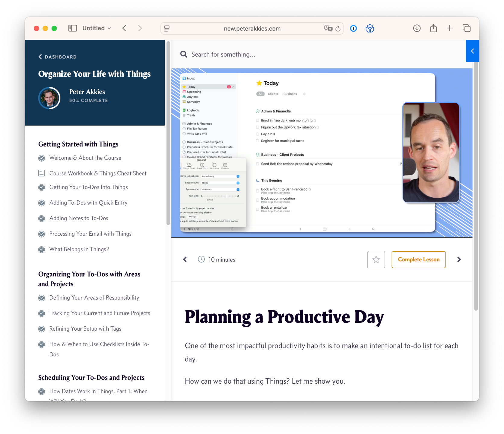Click the sidebar course list scrollbar

point(168,133)
